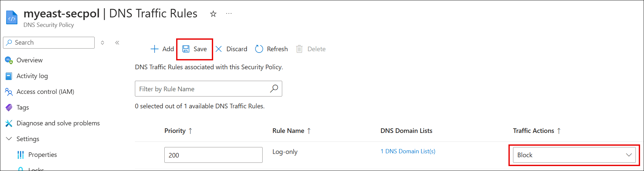Screen dimensions: 644x171
Task: Click the Add rule plus icon
Action: (154, 49)
